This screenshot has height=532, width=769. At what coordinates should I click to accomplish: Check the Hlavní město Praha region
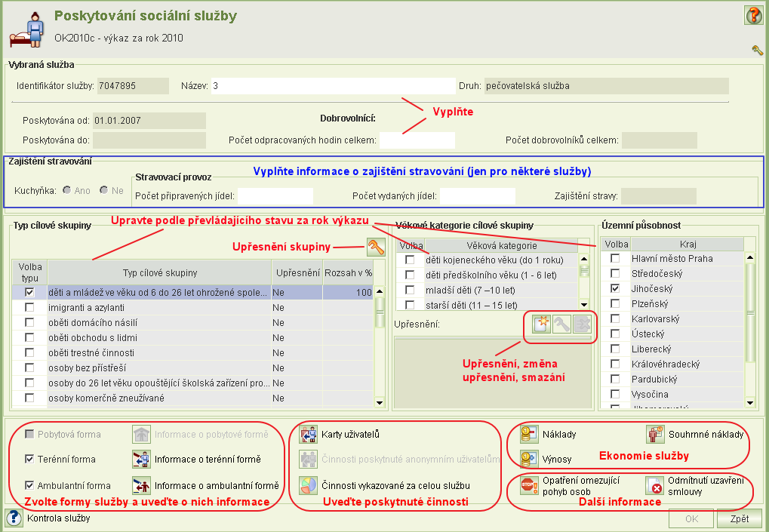[x=615, y=258]
